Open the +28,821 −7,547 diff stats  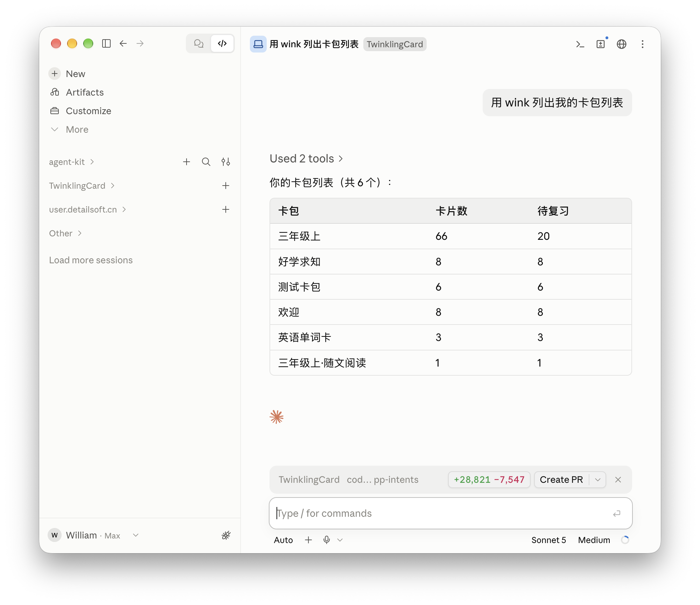tap(489, 480)
